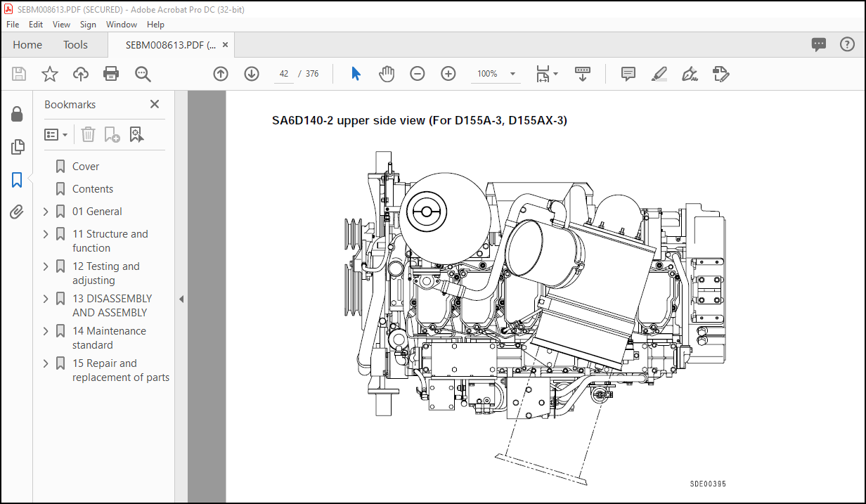Open the fit page scrolling options
The image size is (866, 504).
[x=547, y=74]
